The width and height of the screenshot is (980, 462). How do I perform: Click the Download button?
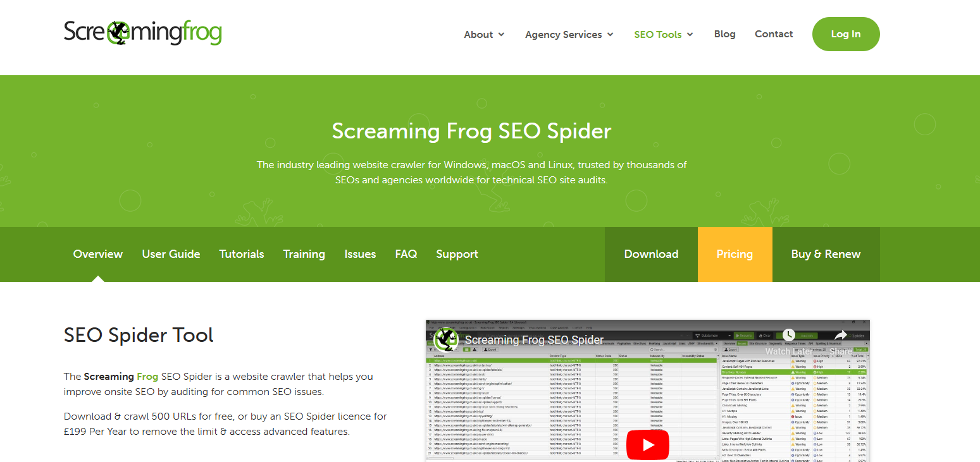pyautogui.click(x=651, y=254)
